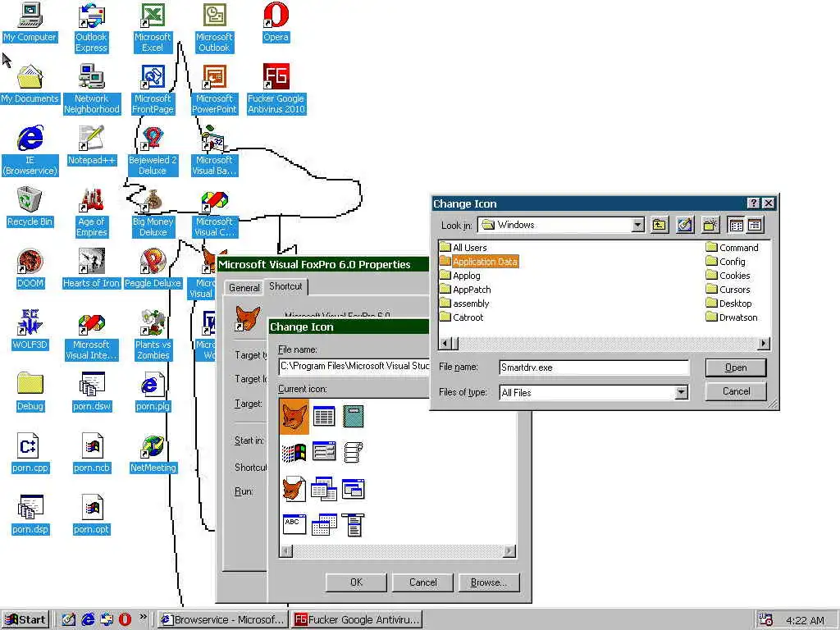Switch to Fucker Google Antivirus taskbar button

pos(357,620)
